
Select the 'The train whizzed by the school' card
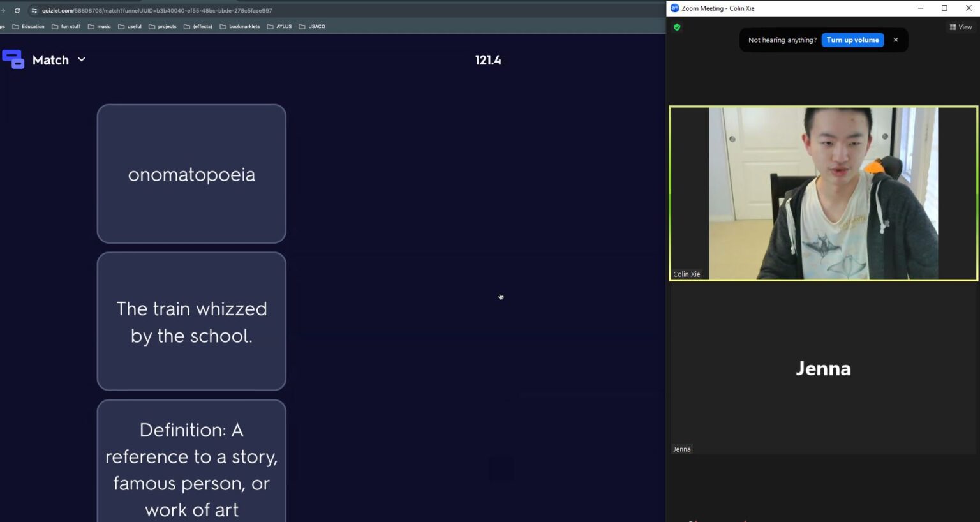tap(191, 321)
